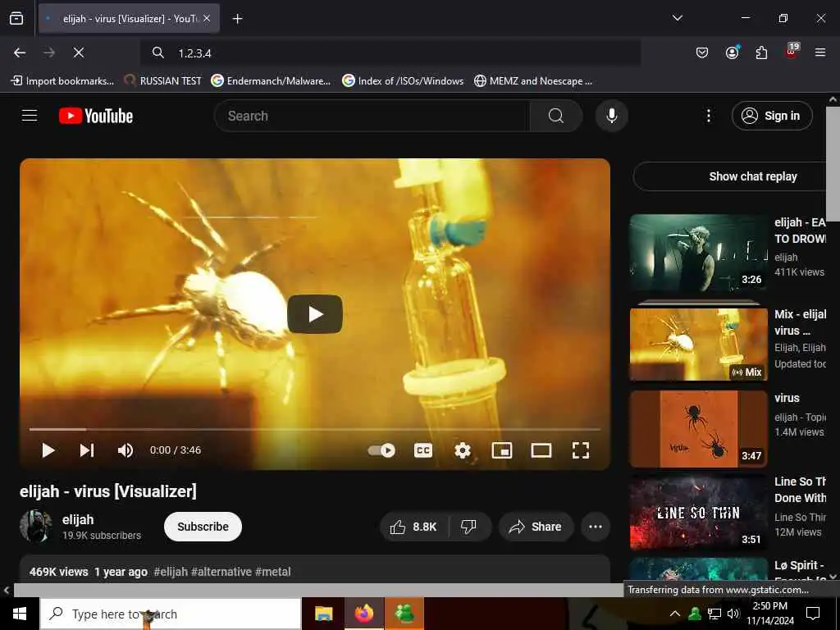Share the video

536,527
